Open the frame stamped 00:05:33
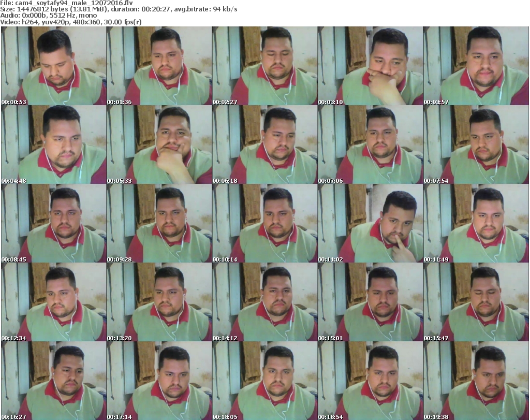530x420 pixels. coord(159,144)
